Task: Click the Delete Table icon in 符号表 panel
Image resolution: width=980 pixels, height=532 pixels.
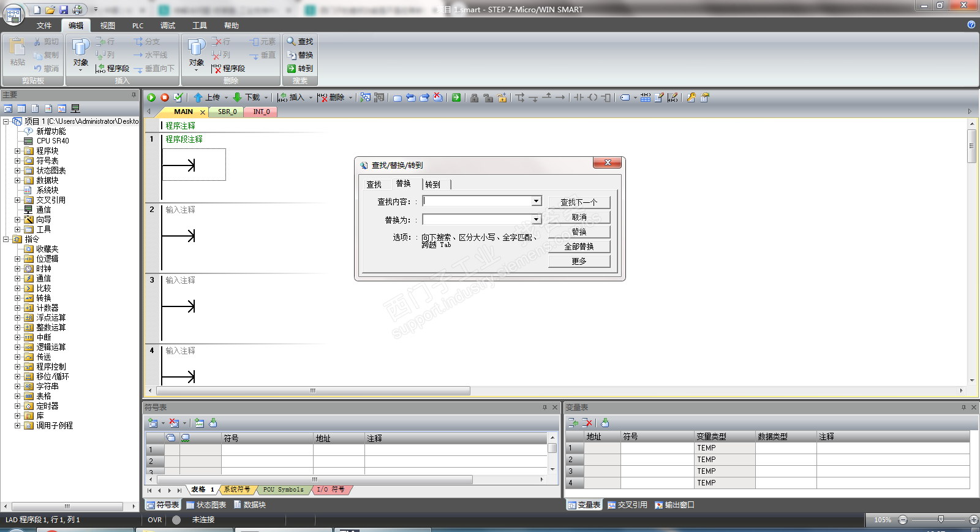Action: pyautogui.click(x=174, y=423)
